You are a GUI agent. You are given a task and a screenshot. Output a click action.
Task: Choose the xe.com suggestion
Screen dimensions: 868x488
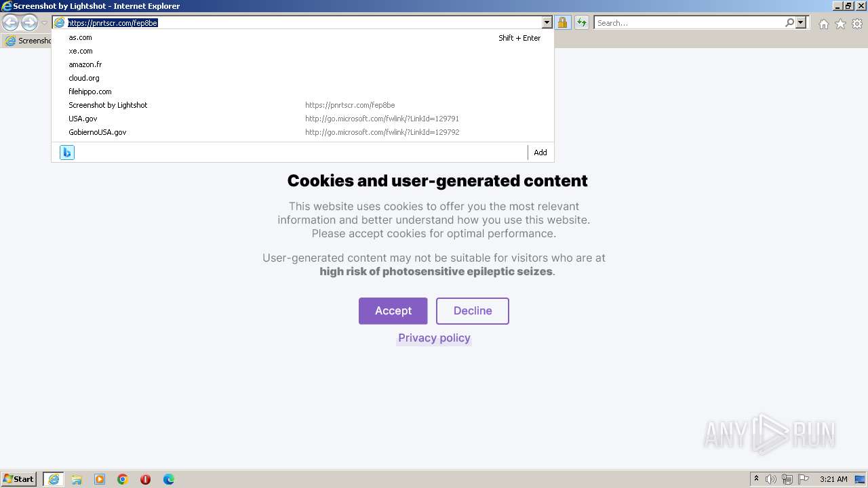[x=302, y=51]
